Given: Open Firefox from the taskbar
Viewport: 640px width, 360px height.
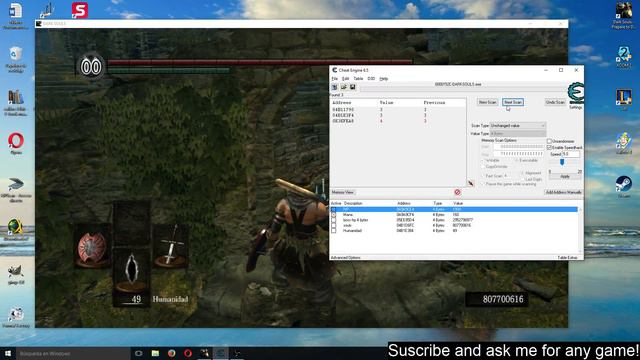Looking at the screenshot, I should [171, 353].
